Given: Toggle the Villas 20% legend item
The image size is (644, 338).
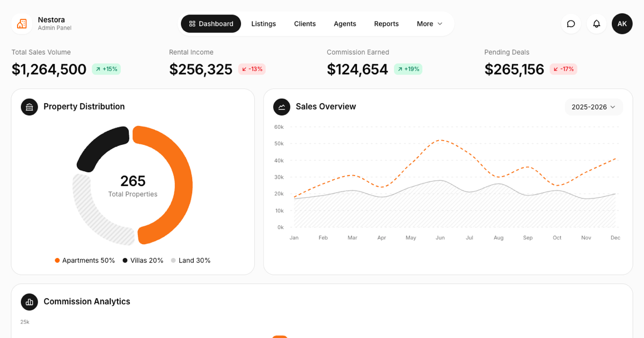Looking at the screenshot, I should (x=143, y=260).
